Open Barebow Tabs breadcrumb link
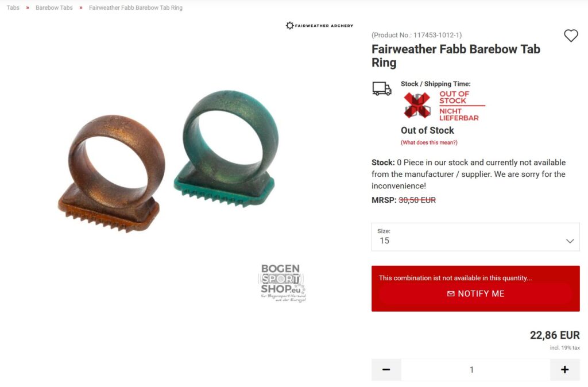Viewport: 588px width, 387px height. (x=54, y=7)
